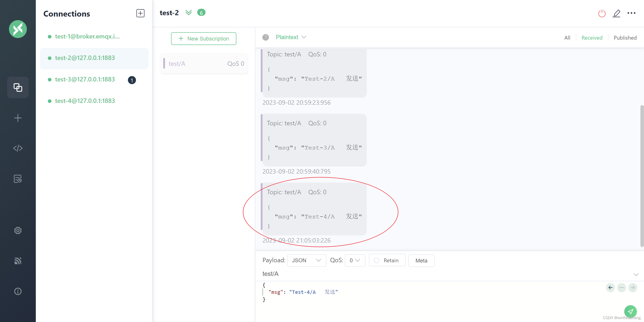Screen dimensions: 644x322
Task: Open the QoS 0 dropdown
Action: [355, 260]
